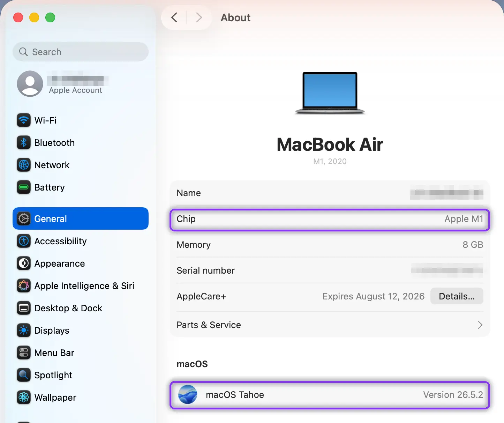Click the General gear icon
The height and width of the screenshot is (423, 504).
pyautogui.click(x=24, y=219)
